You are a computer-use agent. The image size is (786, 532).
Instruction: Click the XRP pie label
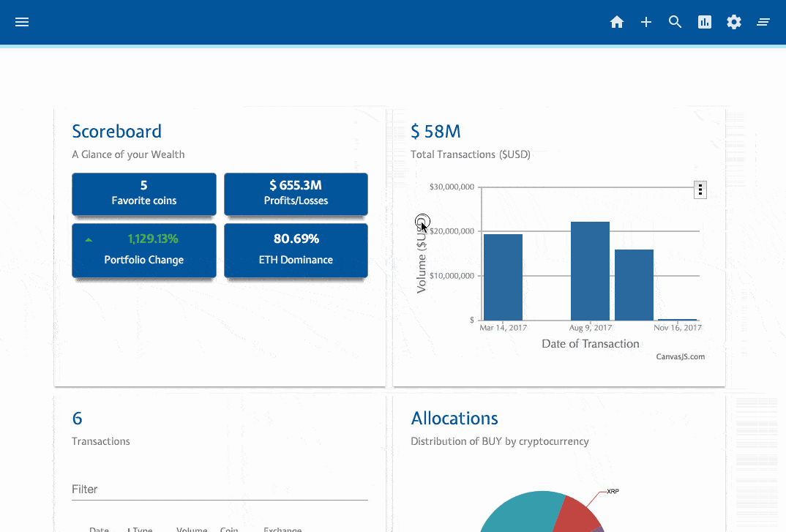(x=613, y=491)
